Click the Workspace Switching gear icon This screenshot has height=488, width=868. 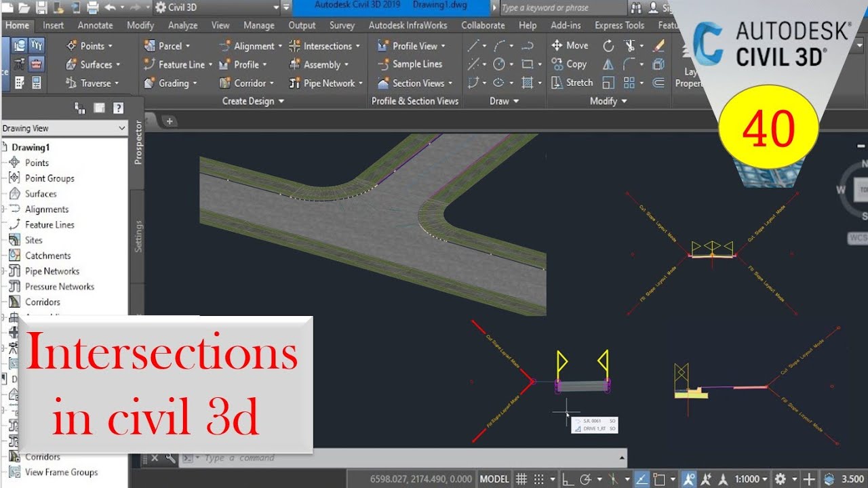[781, 479]
